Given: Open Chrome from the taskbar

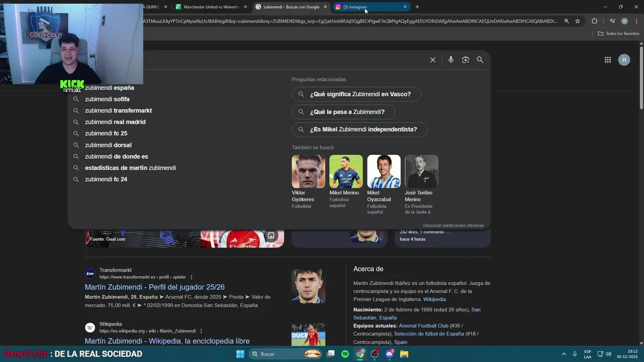Looking at the screenshot, I should tap(360, 354).
